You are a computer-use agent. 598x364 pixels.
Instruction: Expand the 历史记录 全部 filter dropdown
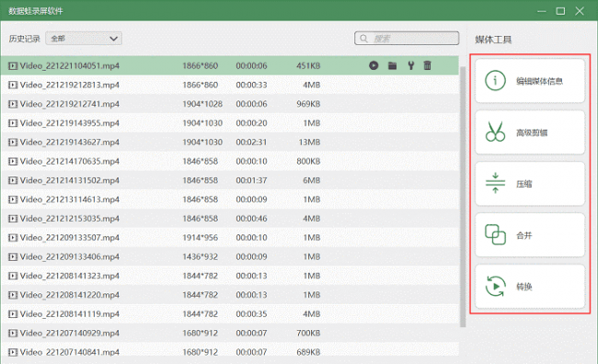click(84, 39)
